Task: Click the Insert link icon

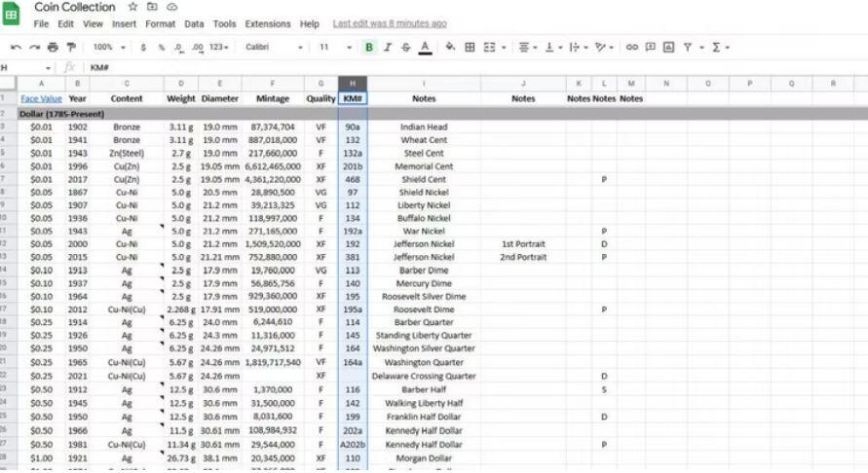Action: tap(632, 47)
